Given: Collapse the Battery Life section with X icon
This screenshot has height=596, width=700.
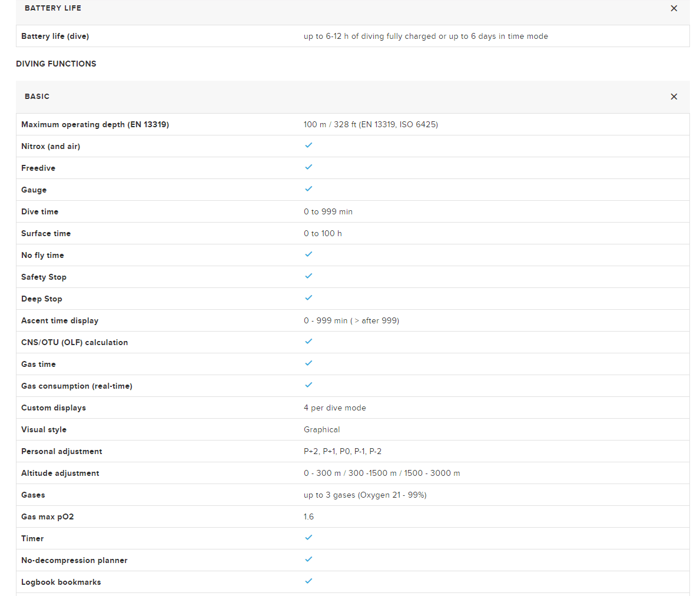Looking at the screenshot, I should coord(674,8).
